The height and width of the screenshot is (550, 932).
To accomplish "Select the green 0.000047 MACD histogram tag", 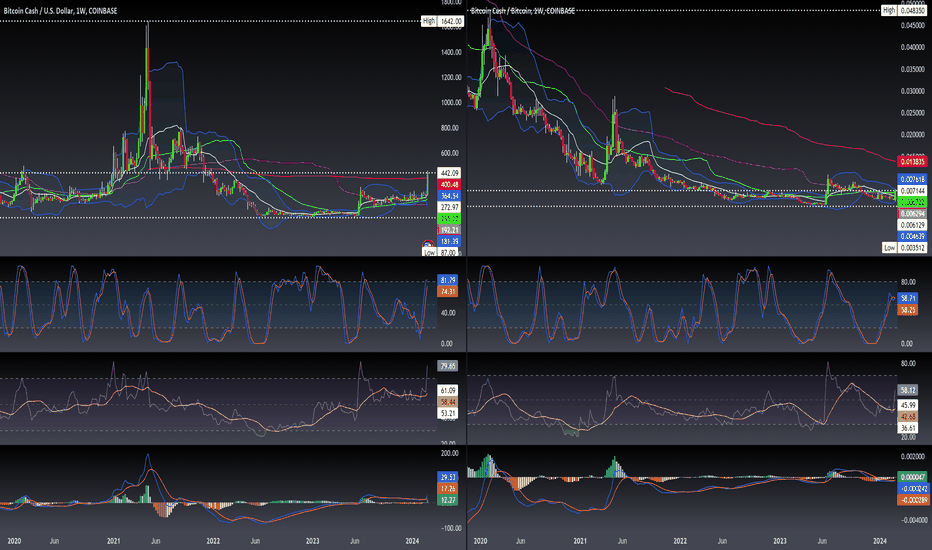I will tap(912, 477).
